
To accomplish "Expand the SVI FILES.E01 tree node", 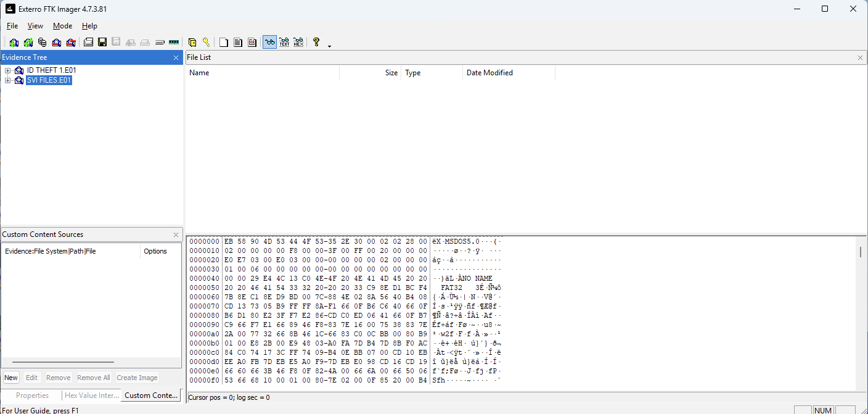I will tap(8, 81).
